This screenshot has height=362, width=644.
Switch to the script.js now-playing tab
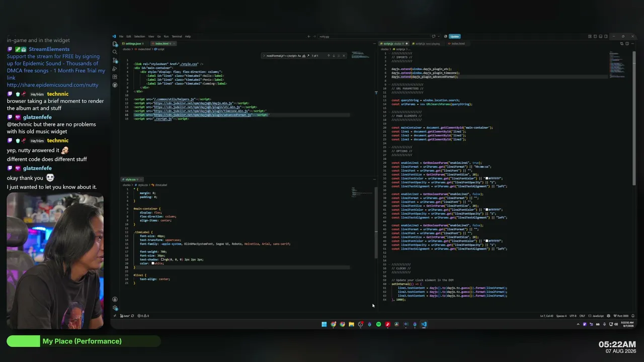click(x=427, y=44)
